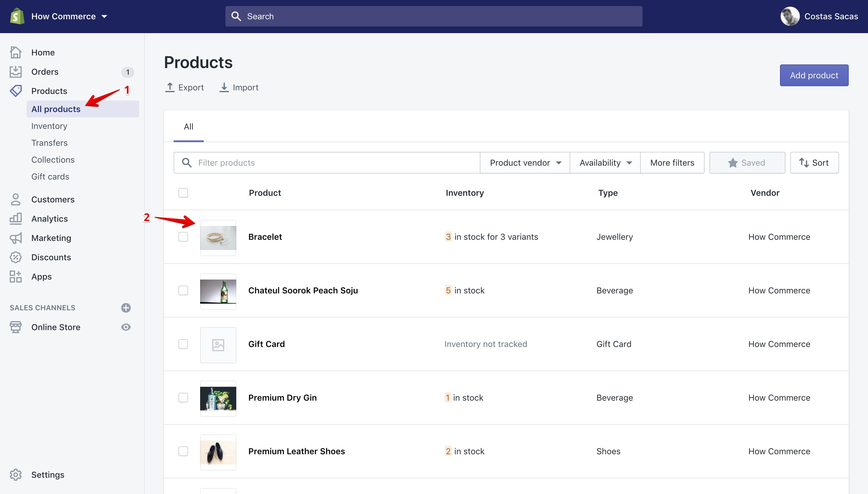
Task: Open the Collections sidebar item
Action: [x=53, y=160]
